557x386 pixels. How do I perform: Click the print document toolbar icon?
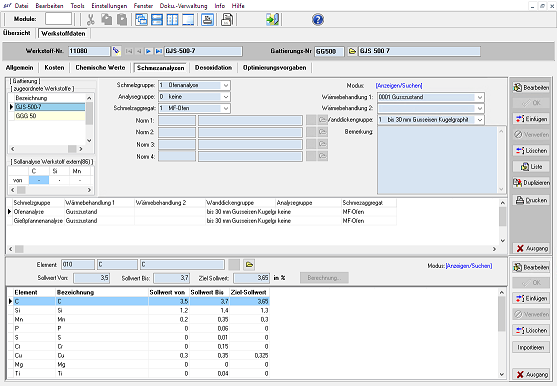click(x=227, y=19)
